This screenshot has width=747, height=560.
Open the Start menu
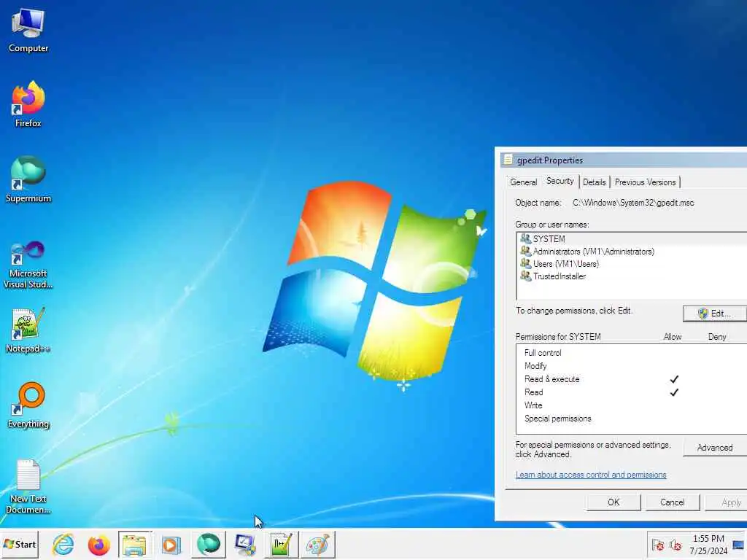[20, 544]
